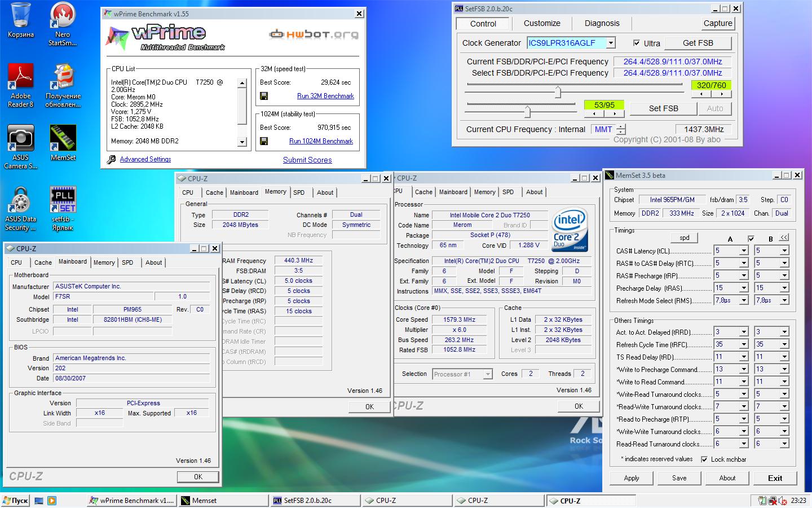Click the hwbot.org logo in wPrime
812x508 pixels.
[x=314, y=34]
